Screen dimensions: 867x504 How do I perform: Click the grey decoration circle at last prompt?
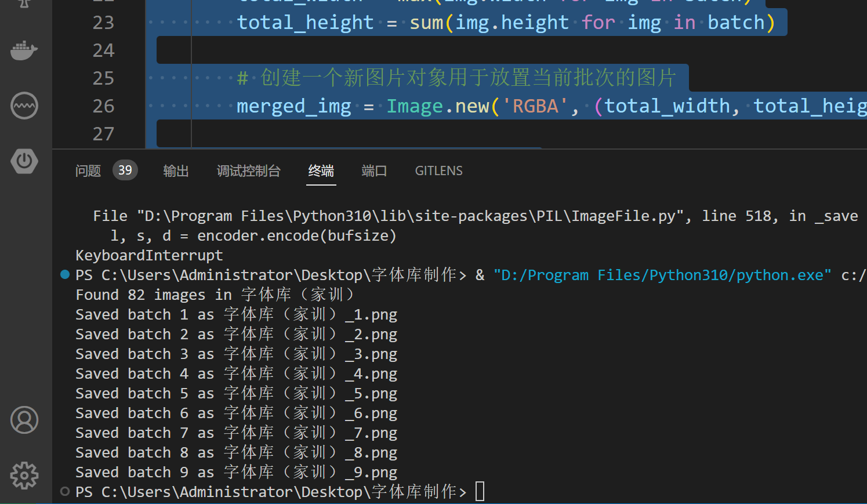pyautogui.click(x=65, y=491)
